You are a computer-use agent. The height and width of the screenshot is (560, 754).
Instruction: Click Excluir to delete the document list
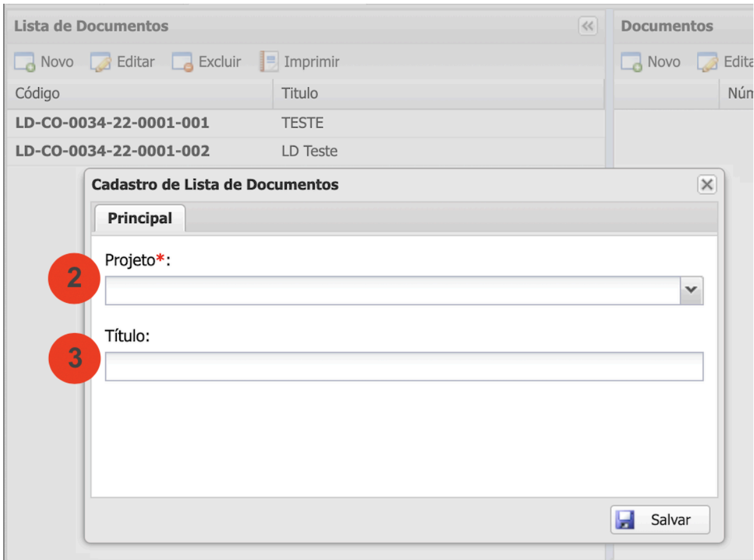(x=206, y=62)
